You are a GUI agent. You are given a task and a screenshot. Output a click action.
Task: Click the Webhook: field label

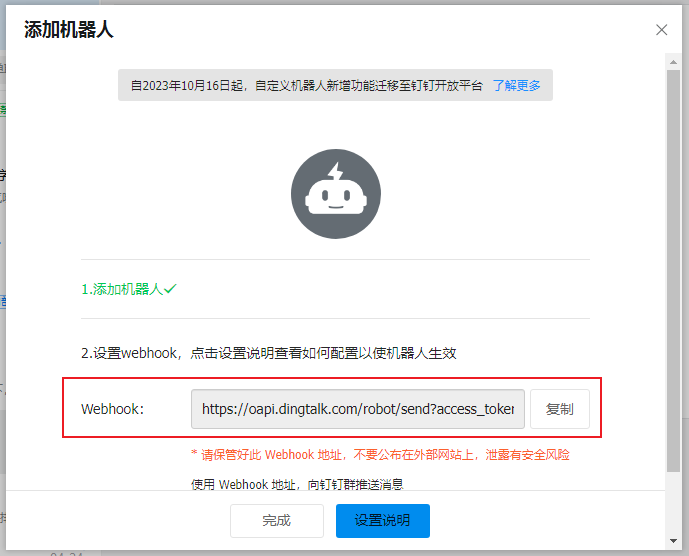coord(112,409)
